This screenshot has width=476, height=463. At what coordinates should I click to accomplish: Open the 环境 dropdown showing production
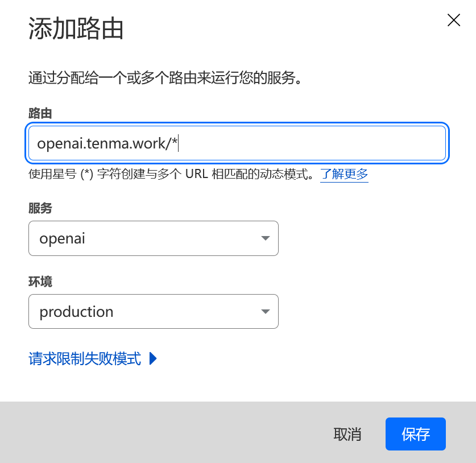point(153,312)
